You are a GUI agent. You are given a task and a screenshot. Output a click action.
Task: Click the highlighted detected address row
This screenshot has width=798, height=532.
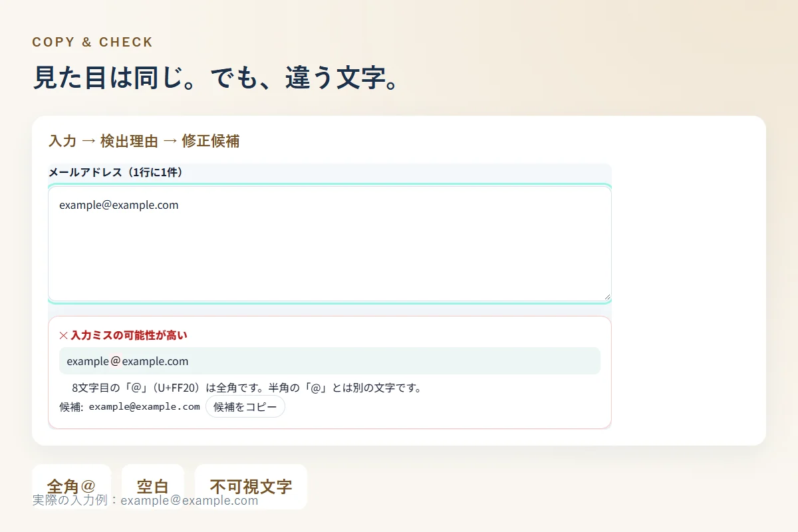(x=330, y=361)
